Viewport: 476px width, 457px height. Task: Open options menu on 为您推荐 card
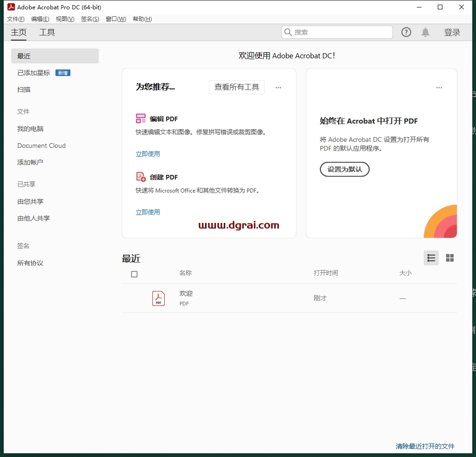(x=278, y=88)
